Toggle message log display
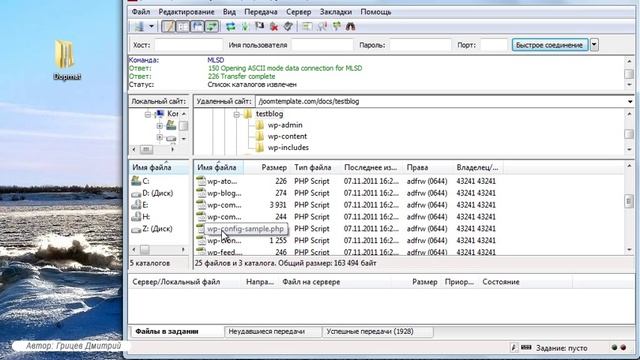This screenshot has width=640, height=360. [x=169, y=27]
